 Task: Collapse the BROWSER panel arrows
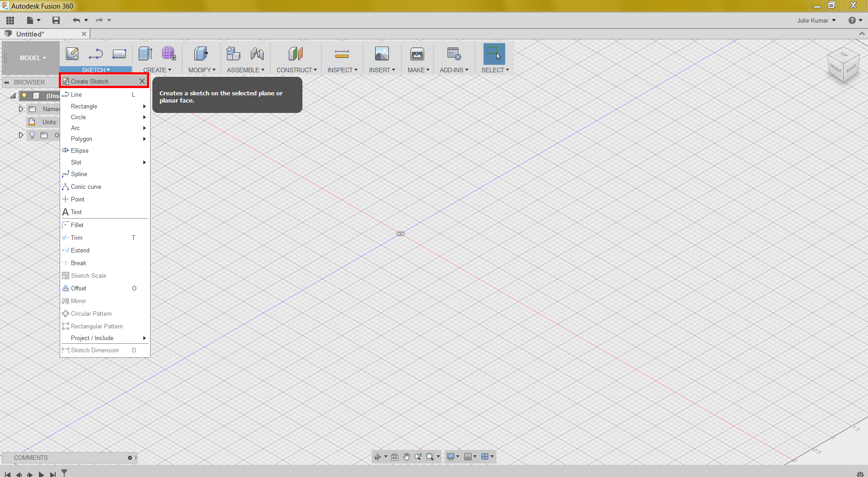[x=7, y=82]
